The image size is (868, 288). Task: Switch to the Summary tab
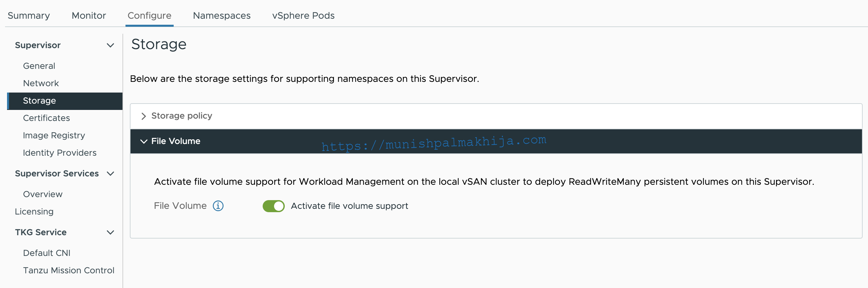(x=29, y=15)
